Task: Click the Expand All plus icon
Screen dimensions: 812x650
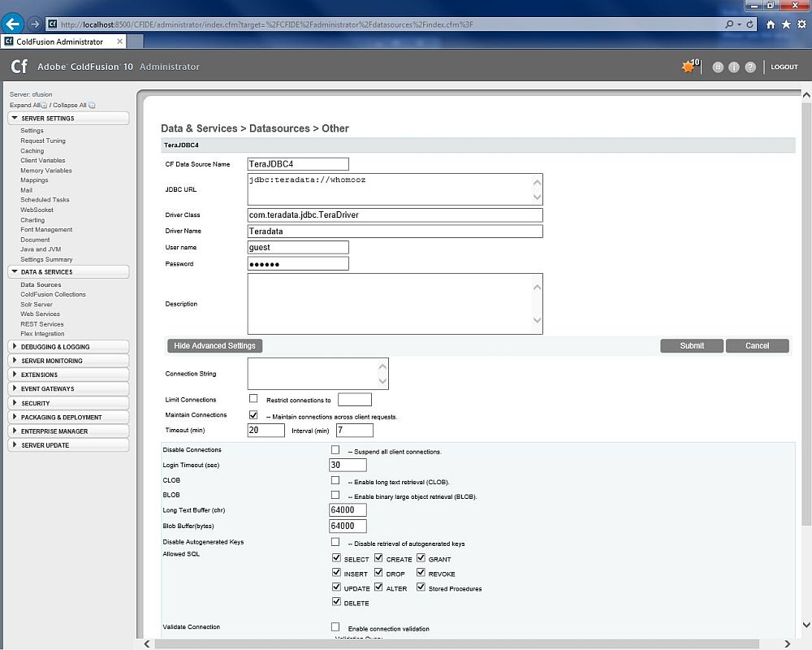Action: (44, 106)
